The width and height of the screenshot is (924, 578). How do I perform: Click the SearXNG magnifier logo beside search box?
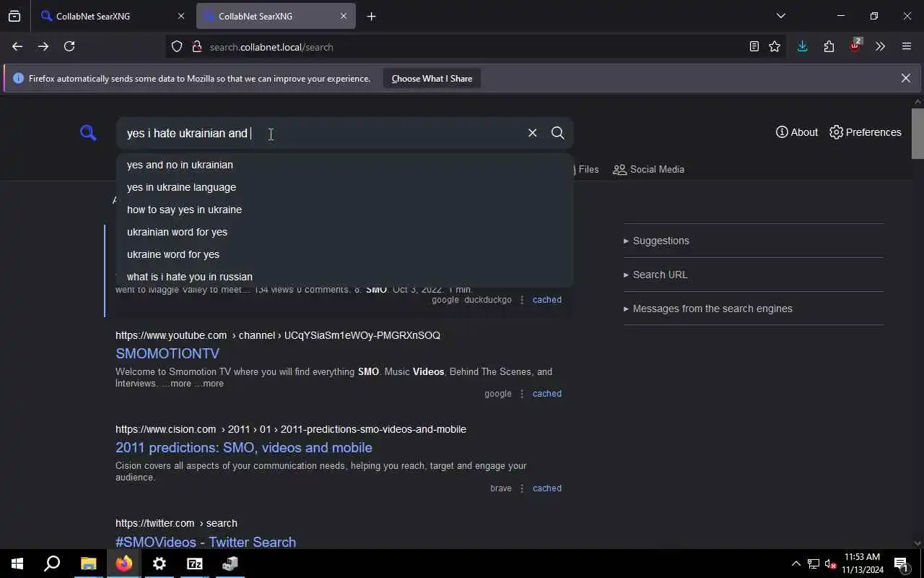[x=88, y=133]
